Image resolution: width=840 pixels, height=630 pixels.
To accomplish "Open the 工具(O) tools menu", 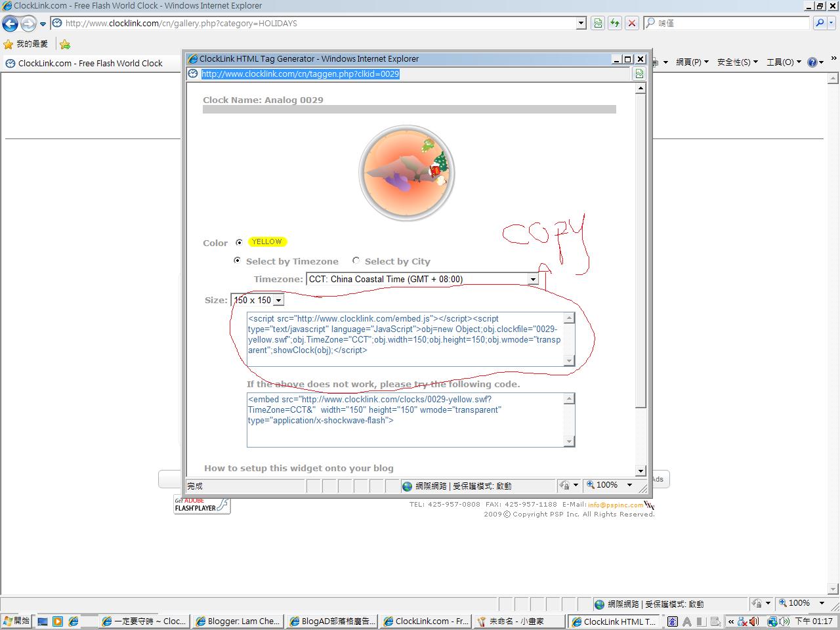I will click(784, 62).
